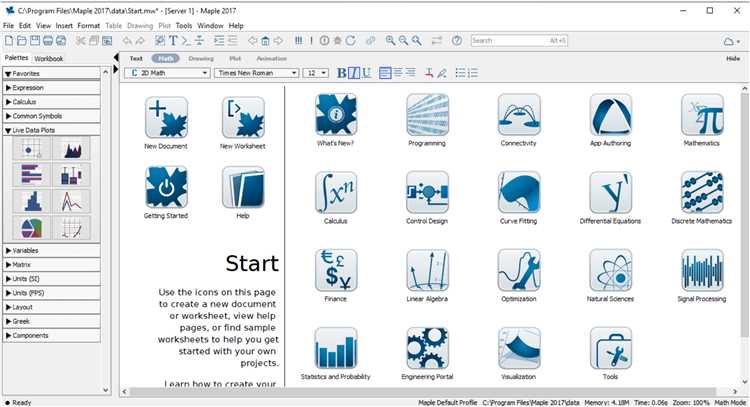Open the What's New? icon
750x407 pixels.
[x=336, y=115]
